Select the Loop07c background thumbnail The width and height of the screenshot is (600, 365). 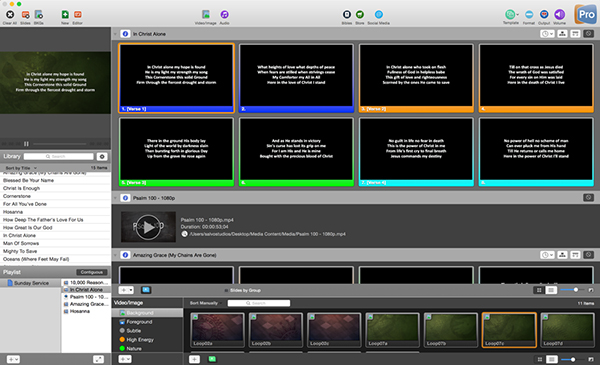[509, 330]
